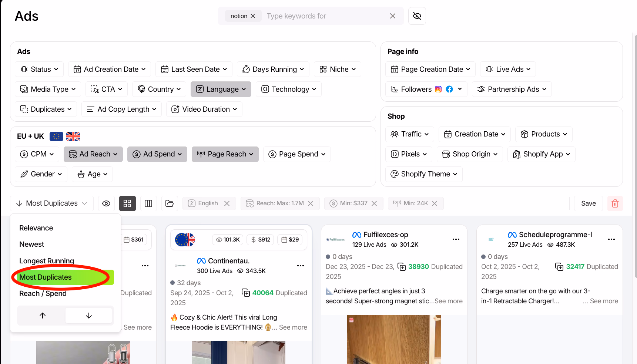637x364 pixels.
Task: Open the Partnership Ads filter
Action: tap(512, 89)
